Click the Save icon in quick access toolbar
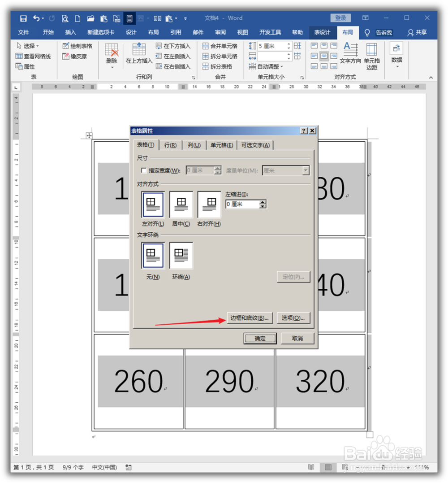 23,18
